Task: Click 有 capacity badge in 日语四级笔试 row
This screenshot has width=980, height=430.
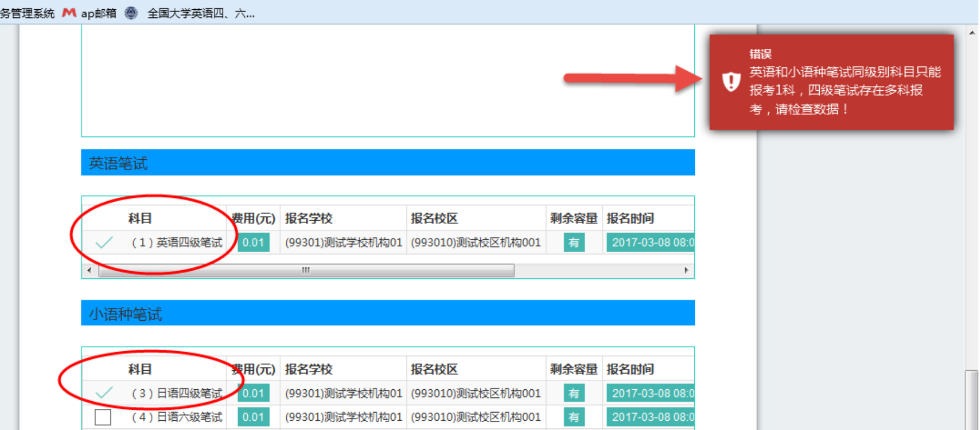Action: coord(574,393)
